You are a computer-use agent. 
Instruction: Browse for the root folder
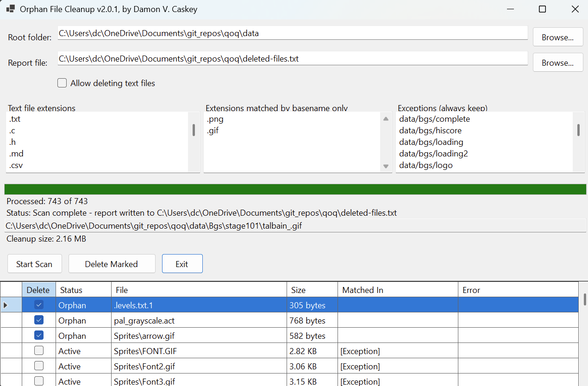557,37
